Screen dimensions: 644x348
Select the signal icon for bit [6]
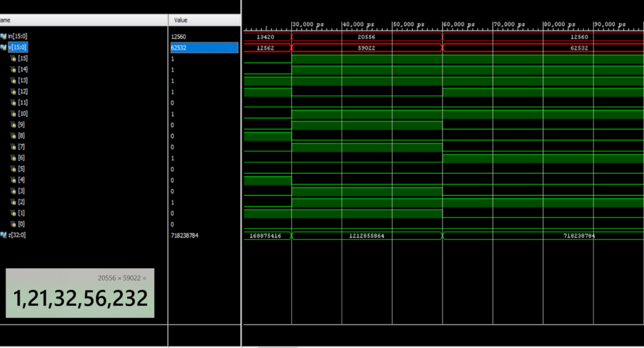coord(14,158)
